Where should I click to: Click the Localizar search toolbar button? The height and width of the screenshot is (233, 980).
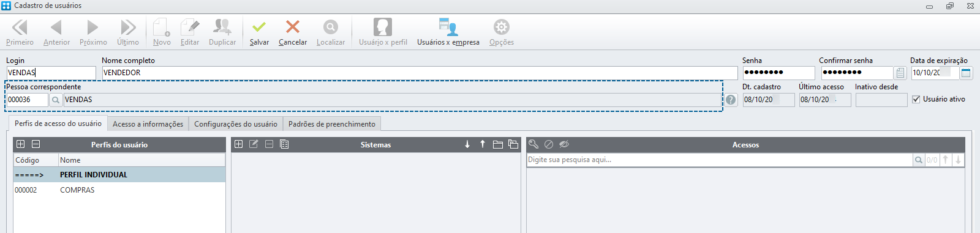tap(331, 32)
